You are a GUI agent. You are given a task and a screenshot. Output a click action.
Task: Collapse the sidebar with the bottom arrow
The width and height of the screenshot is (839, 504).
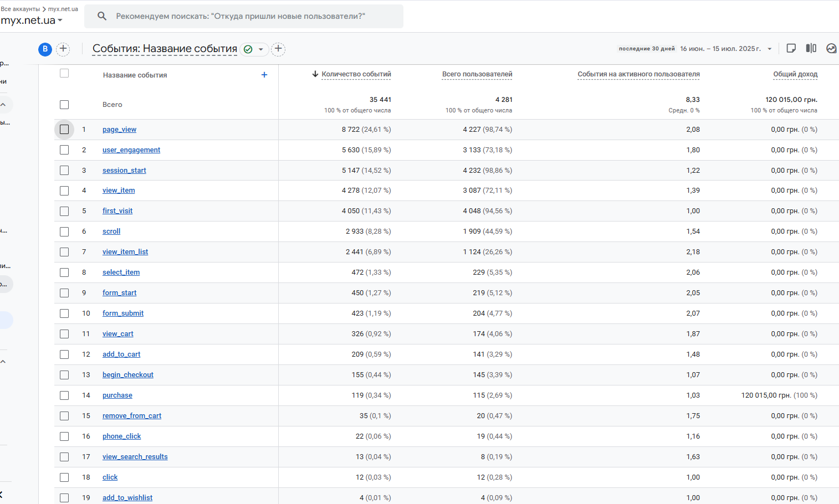[x=2, y=494]
